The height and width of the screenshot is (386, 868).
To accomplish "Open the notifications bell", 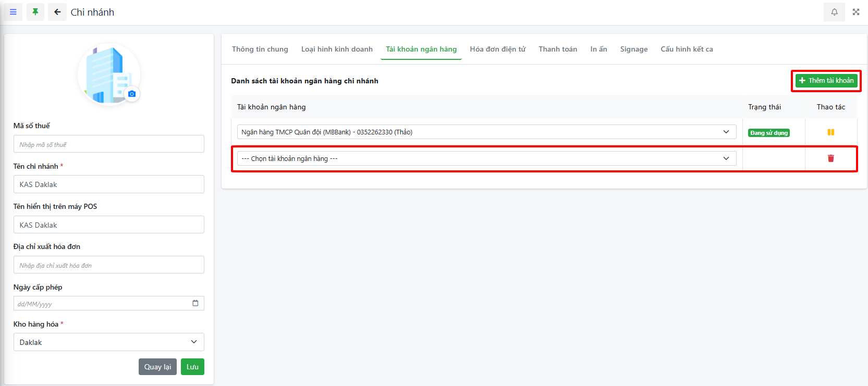I will (x=834, y=12).
